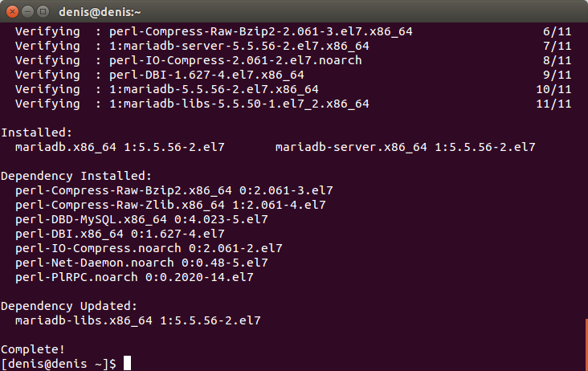Click the perl-Net-Daemon.noarch line
The image size is (588, 371).
(x=141, y=263)
